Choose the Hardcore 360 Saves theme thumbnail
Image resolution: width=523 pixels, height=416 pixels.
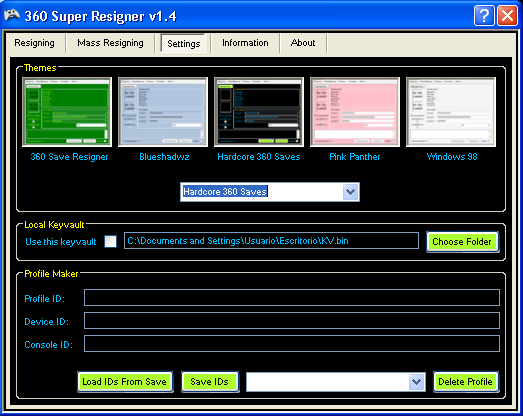pos(259,112)
